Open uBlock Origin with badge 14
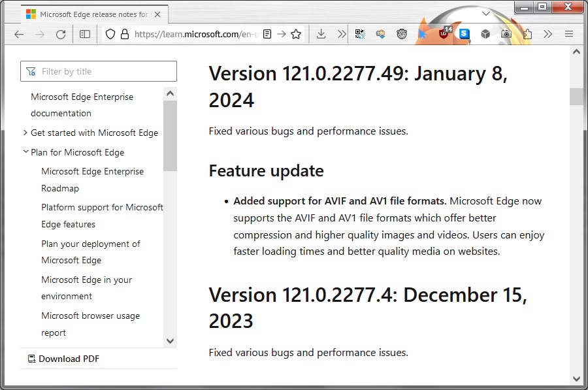588x390 pixels. (444, 34)
